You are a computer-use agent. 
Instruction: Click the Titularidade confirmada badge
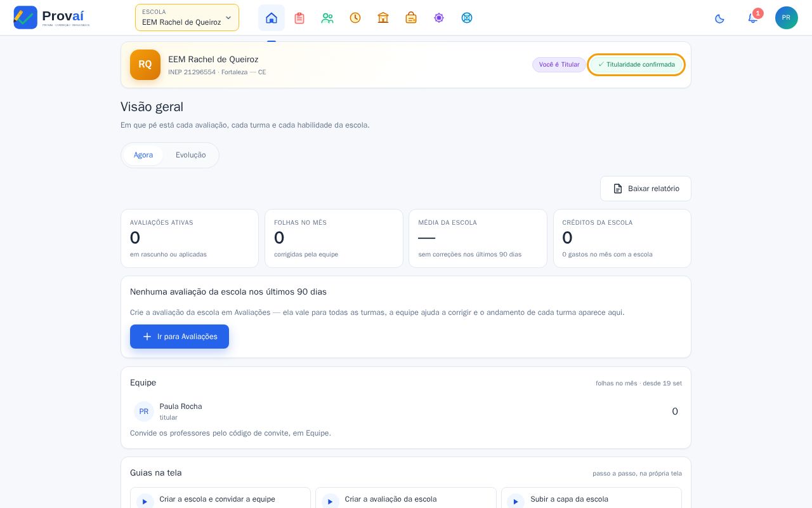tap(636, 65)
